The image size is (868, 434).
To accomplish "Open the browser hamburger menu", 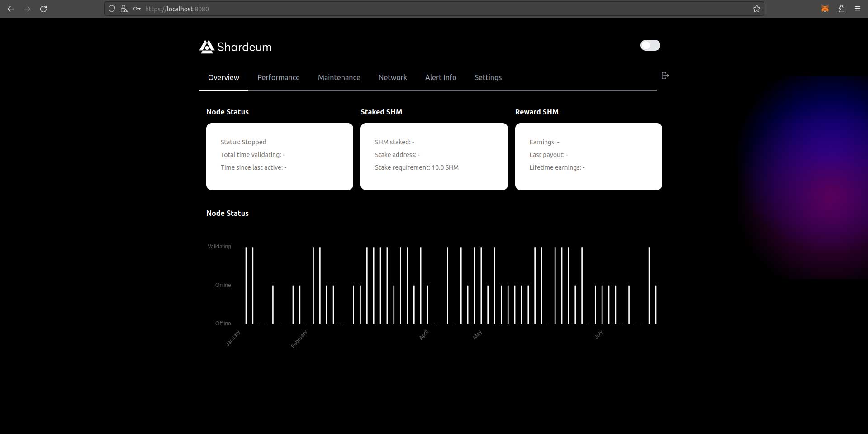I will (x=857, y=9).
